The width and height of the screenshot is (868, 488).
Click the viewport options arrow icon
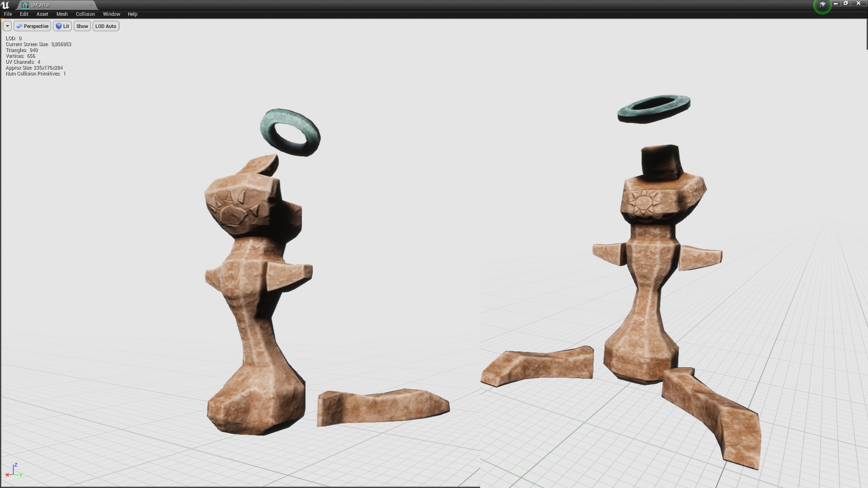(7, 26)
